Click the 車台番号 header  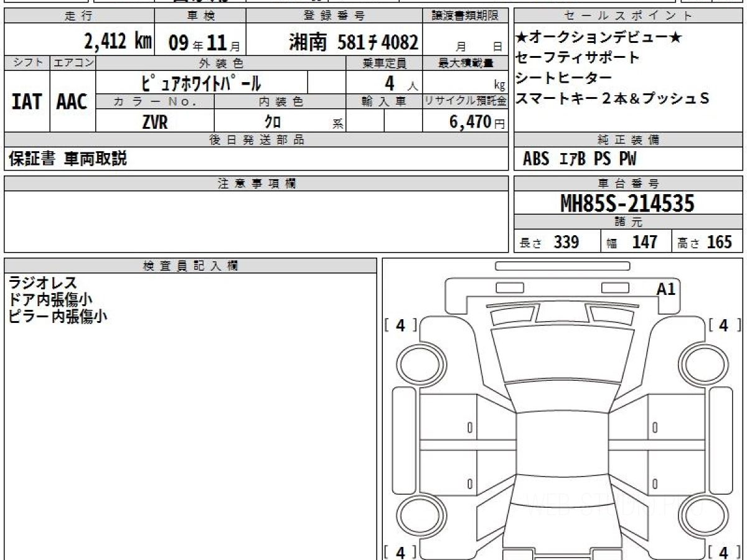(629, 184)
